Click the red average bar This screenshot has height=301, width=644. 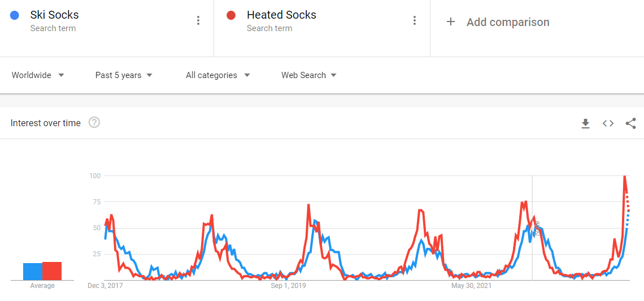tap(52, 271)
